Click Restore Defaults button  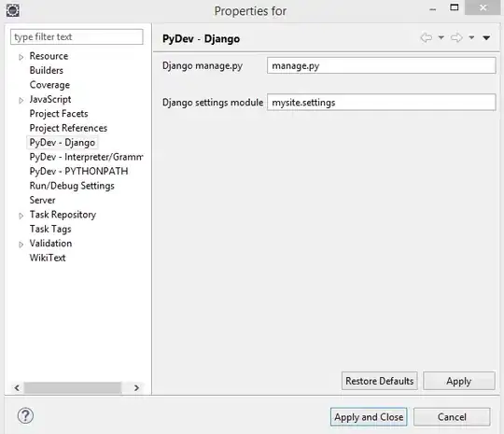tap(380, 381)
